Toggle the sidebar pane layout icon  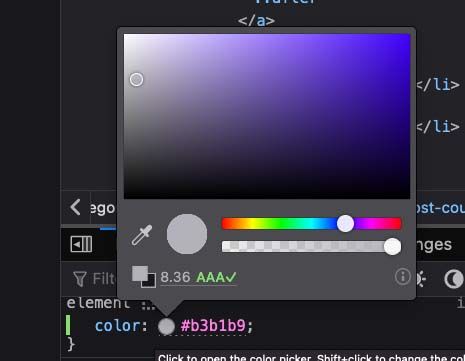tap(81, 244)
